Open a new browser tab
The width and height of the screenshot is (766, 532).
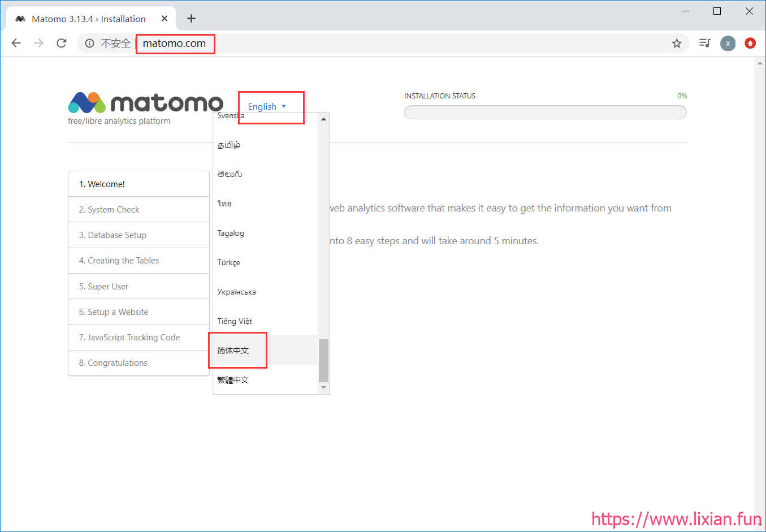click(x=192, y=19)
